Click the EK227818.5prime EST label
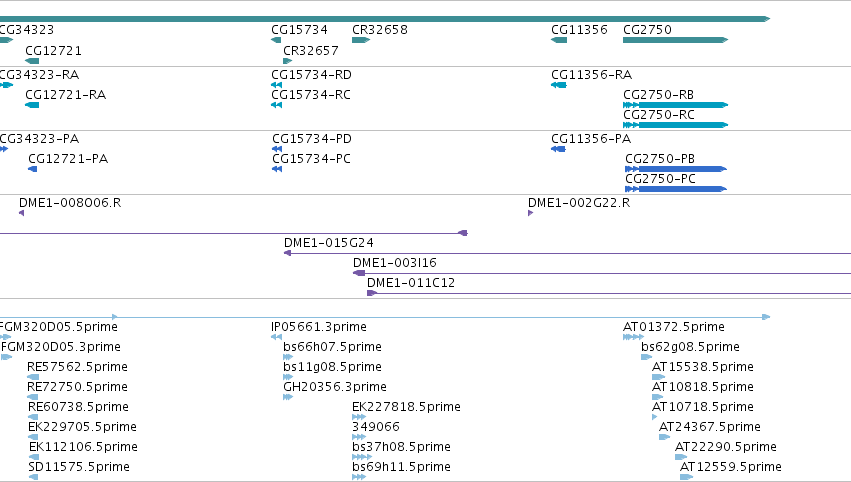This screenshot has height=482, width=851. [407, 407]
